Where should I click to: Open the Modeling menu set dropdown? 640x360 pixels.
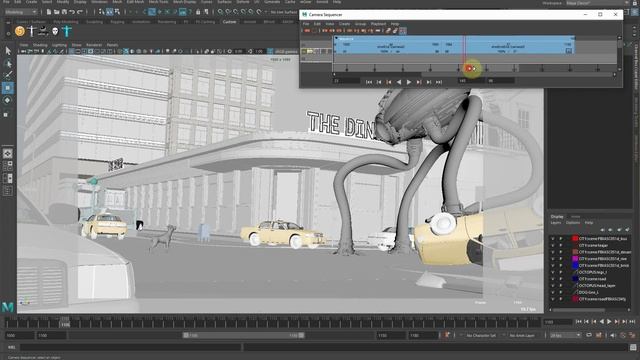pos(20,12)
